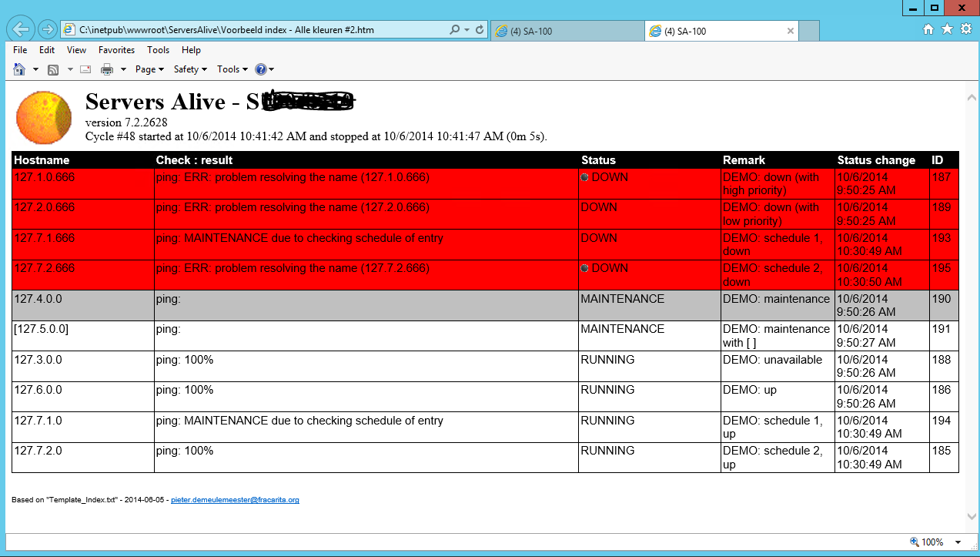Click hostname 127.3.0.0
Screen dimensions: 980x557
tap(38, 360)
